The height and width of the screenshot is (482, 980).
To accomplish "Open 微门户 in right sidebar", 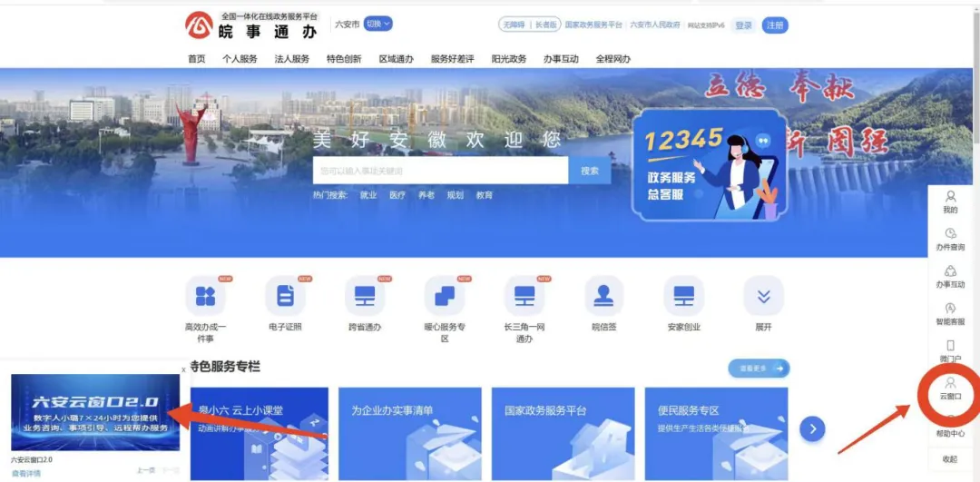I will coord(950,351).
